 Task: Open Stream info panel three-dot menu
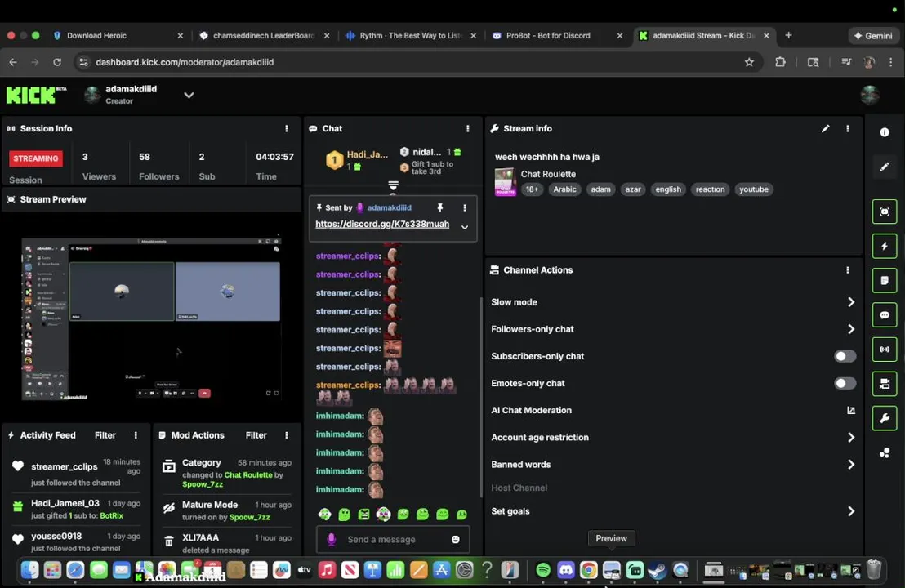coord(847,129)
